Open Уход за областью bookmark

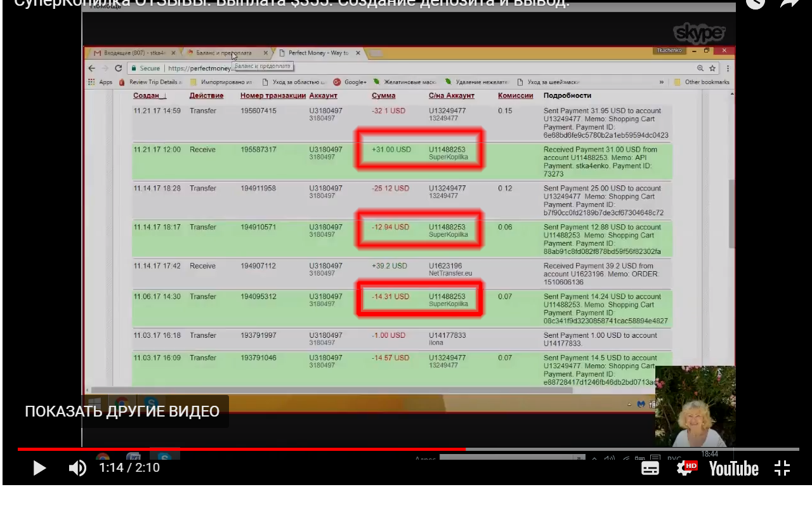294,82
